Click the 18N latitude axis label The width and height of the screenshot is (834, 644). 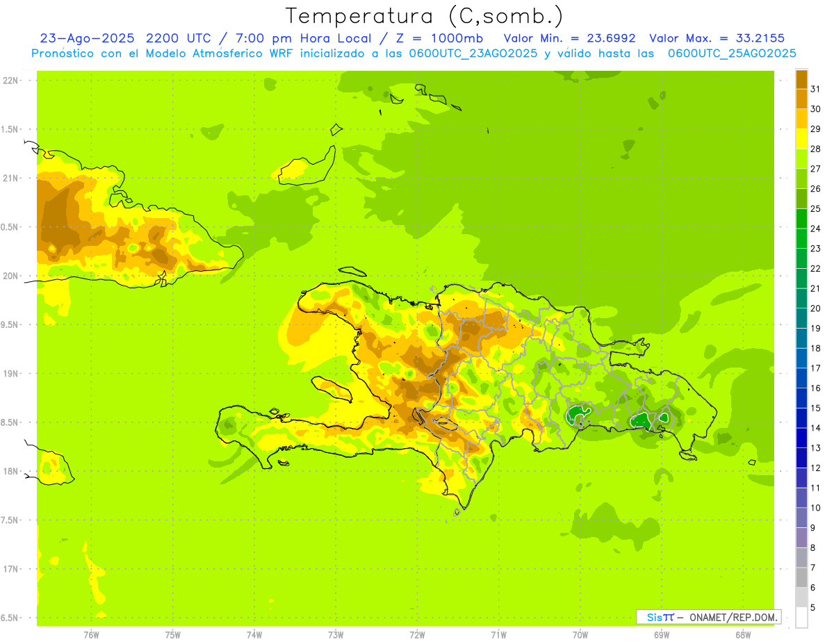[x=12, y=471]
